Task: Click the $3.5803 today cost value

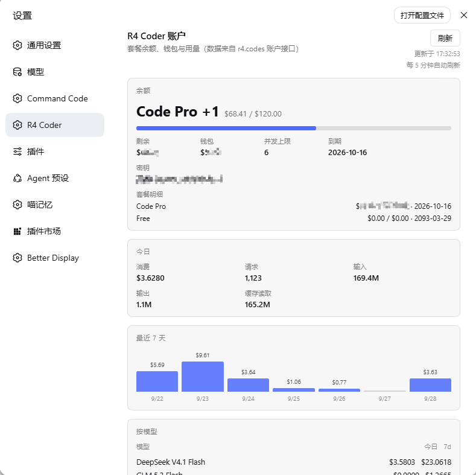Action: (x=402, y=462)
